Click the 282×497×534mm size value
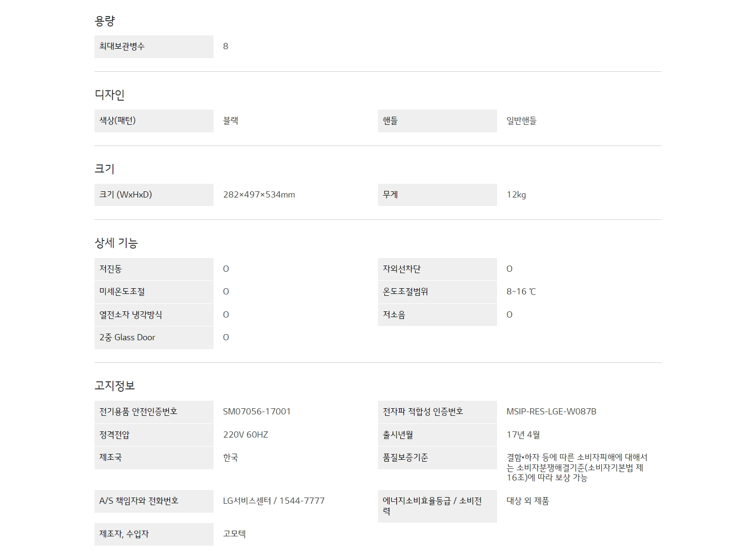The height and width of the screenshot is (559, 756). tap(259, 195)
